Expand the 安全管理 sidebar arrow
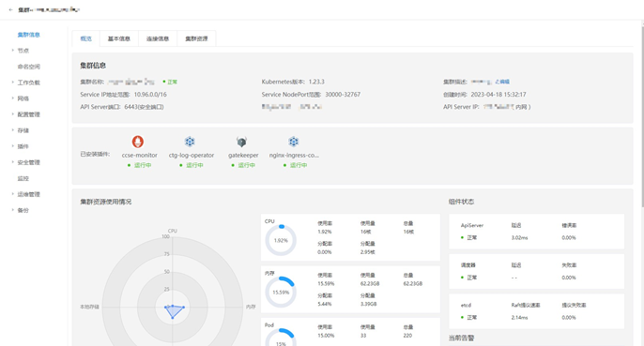 pos(13,162)
